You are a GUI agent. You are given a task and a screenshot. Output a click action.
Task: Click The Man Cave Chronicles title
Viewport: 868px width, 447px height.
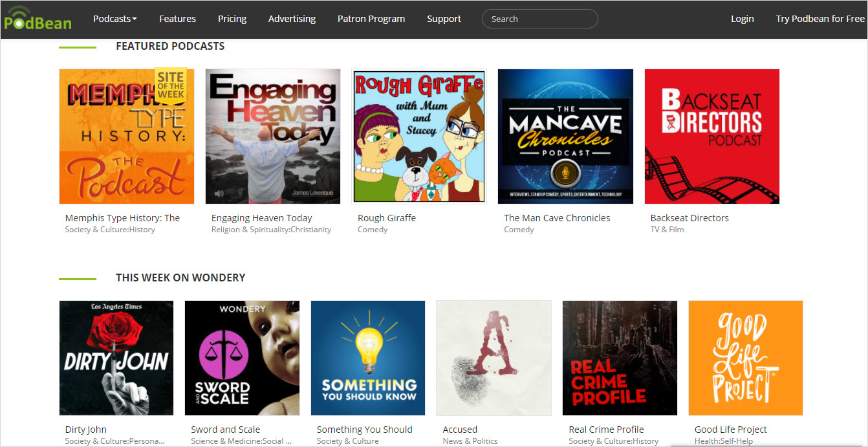tap(557, 218)
